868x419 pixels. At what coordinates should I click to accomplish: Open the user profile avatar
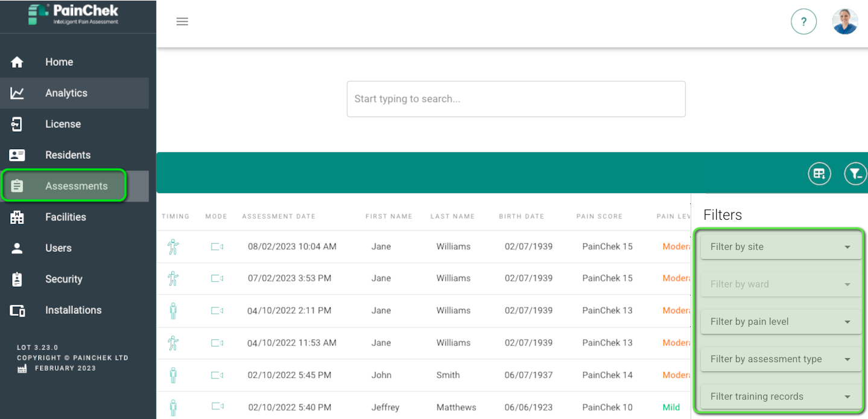click(x=844, y=22)
